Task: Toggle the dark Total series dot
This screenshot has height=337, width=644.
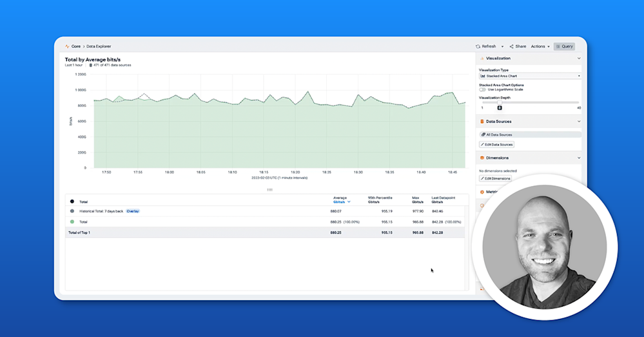Action: (x=72, y=201)
